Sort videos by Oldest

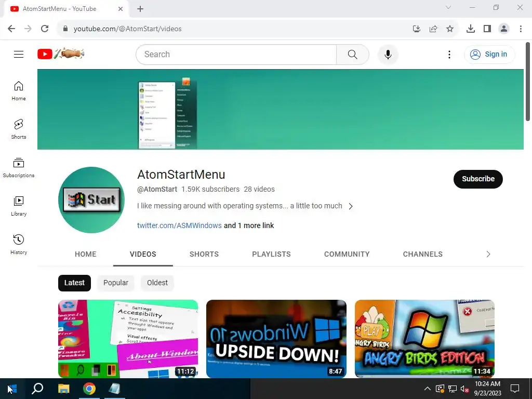(x=157, y=283)
